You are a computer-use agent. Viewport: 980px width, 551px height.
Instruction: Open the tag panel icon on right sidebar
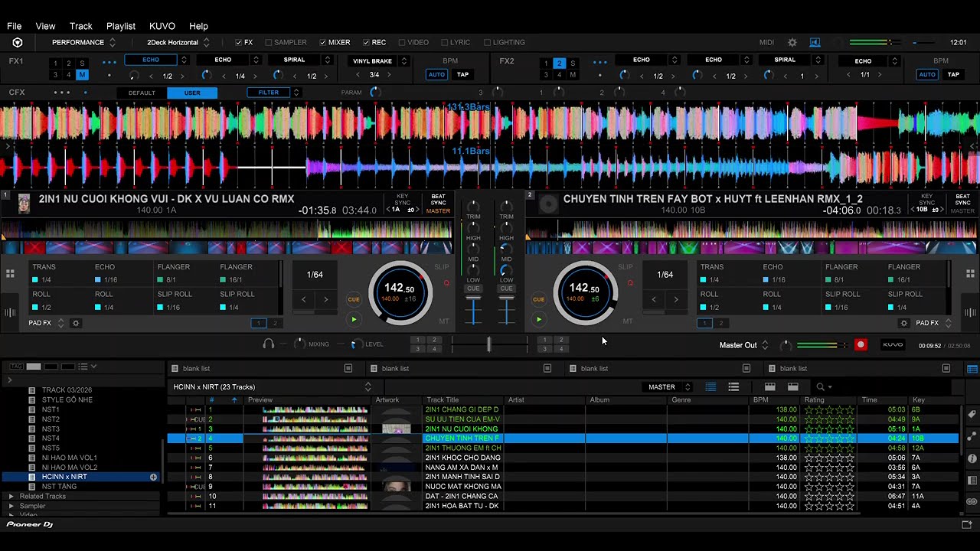pos(972,414)
